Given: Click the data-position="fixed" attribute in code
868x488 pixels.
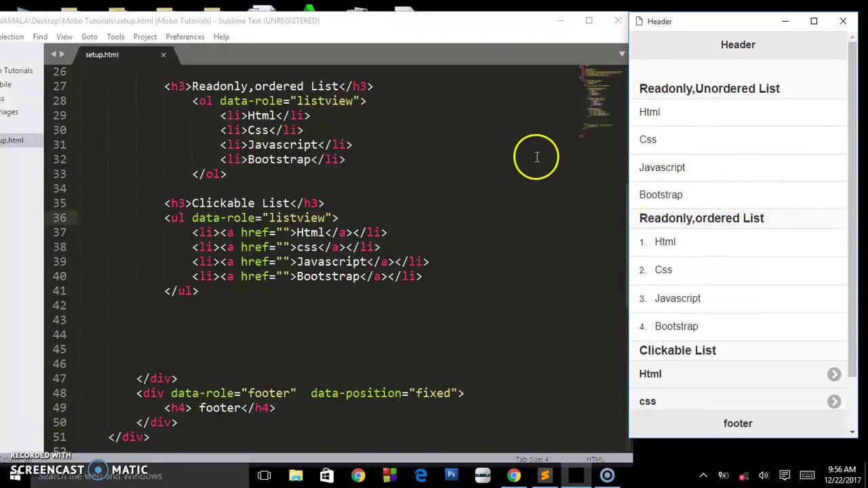Looking at the screenshot, I should (384, 393).
